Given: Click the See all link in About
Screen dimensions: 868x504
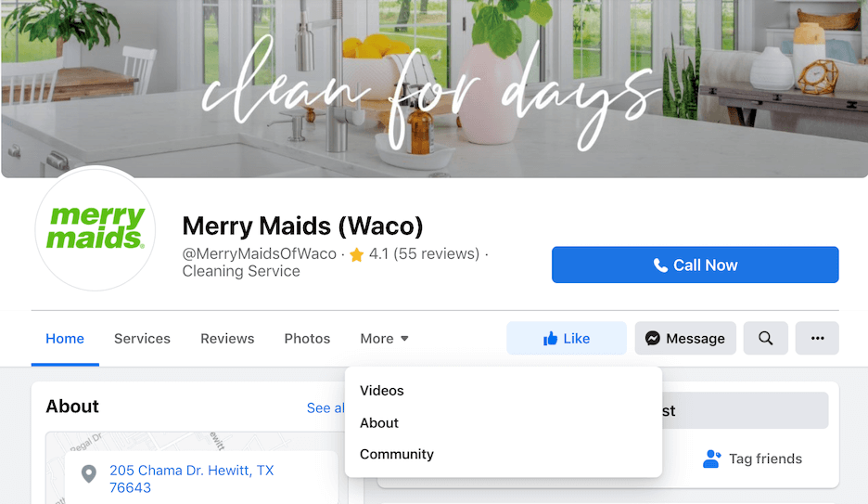Looking at the screenshot, I should pos(326,408).
